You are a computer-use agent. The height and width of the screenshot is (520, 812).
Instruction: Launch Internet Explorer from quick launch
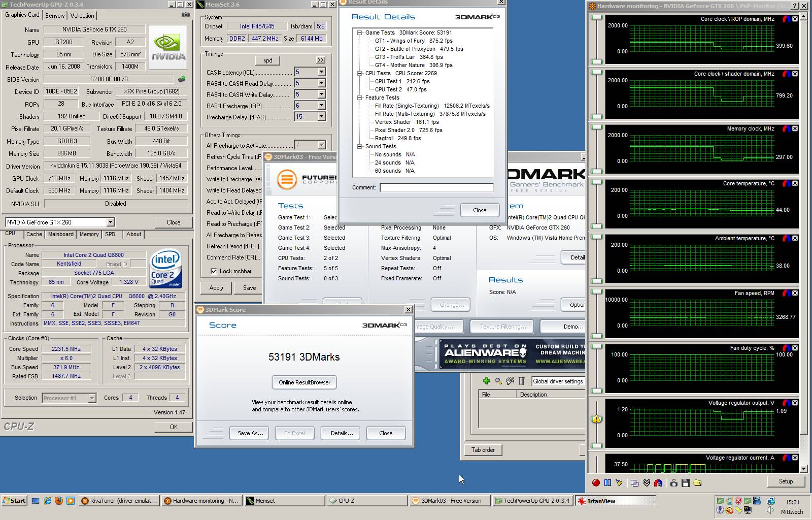coord(47,501)
